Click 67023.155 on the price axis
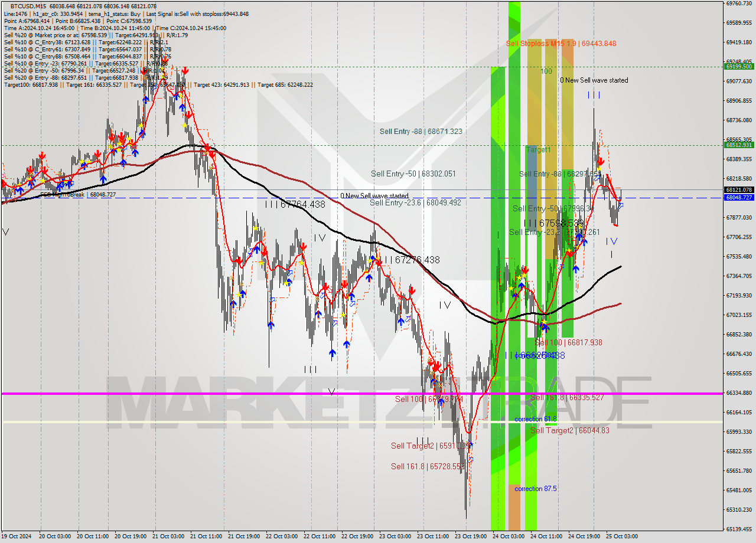Screen dimensions: 756x543 pyautogui.click(x=738, y=315)
